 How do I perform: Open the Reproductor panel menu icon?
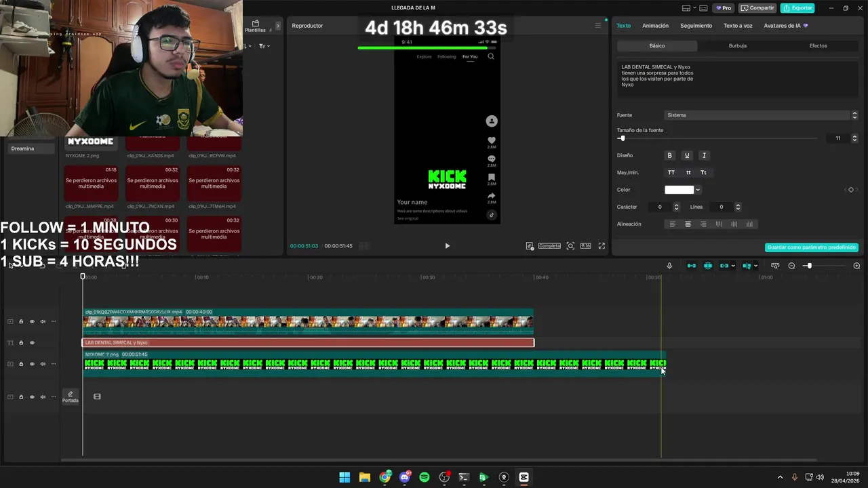(598, 26)
